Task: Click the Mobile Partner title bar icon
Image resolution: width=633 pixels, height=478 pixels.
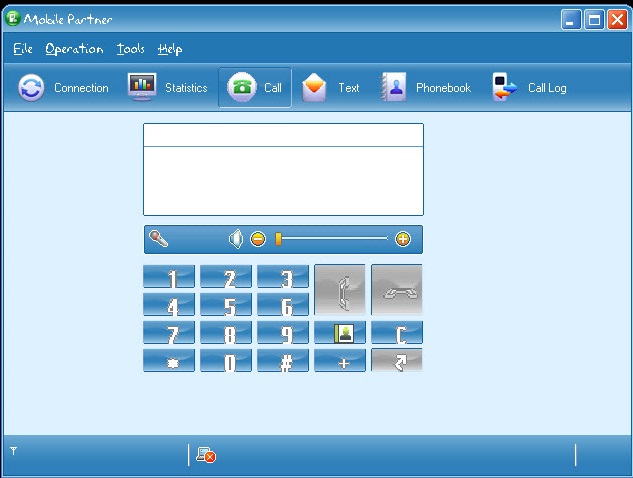Action: coord(13,18)
